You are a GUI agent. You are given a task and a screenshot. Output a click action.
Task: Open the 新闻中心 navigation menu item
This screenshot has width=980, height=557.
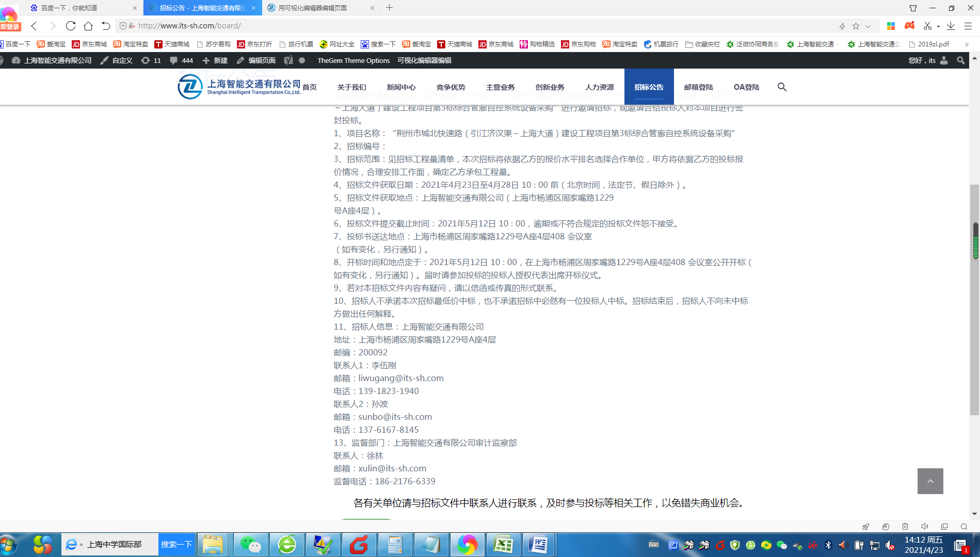tap(401, 87)
